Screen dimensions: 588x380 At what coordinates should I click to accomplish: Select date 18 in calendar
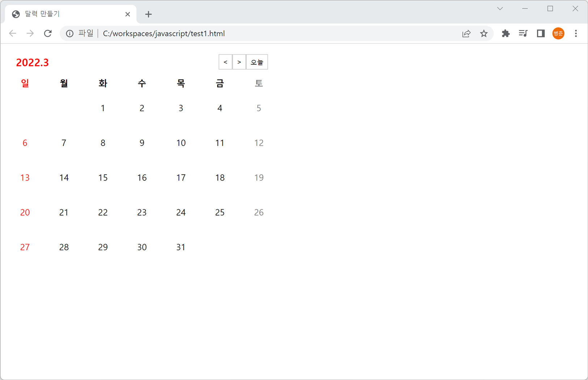point(220,178)
